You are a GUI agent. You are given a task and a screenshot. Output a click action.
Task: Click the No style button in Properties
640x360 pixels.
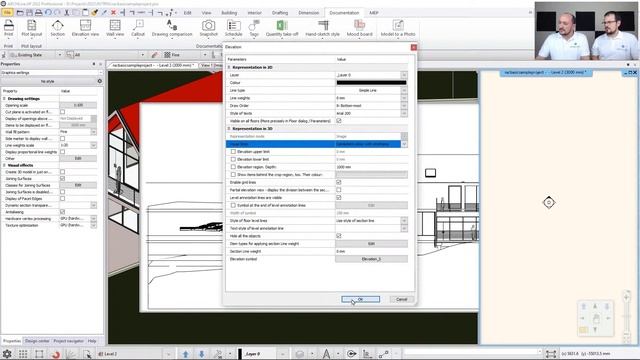[48, 81]
